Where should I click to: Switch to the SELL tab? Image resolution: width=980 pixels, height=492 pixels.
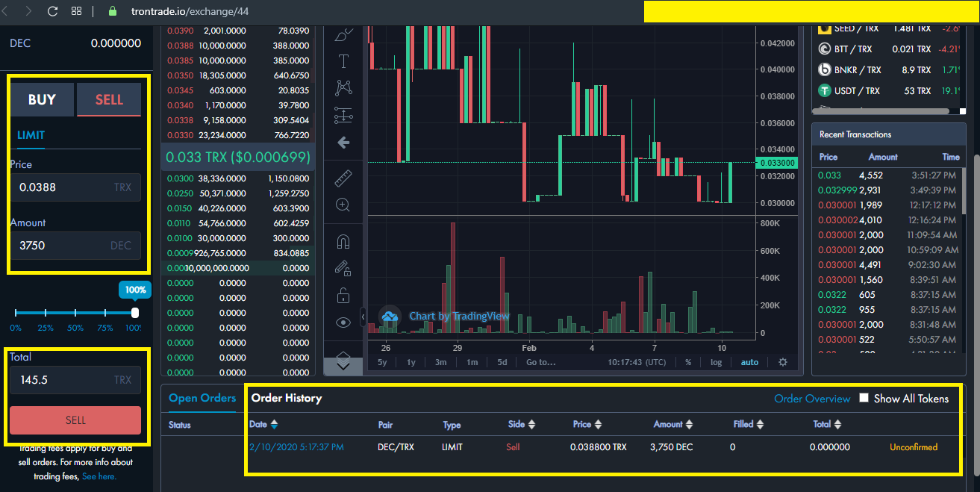tap(109, 99)
